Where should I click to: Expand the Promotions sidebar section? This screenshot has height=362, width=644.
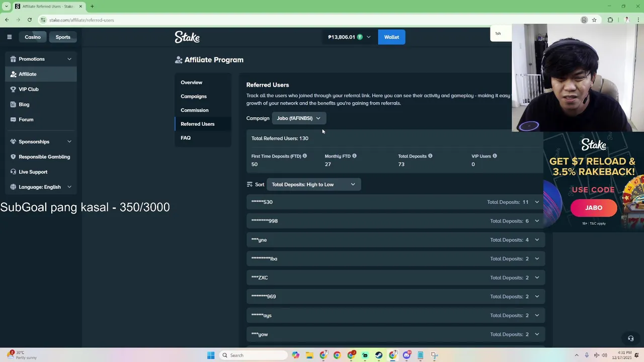[41, 59]
